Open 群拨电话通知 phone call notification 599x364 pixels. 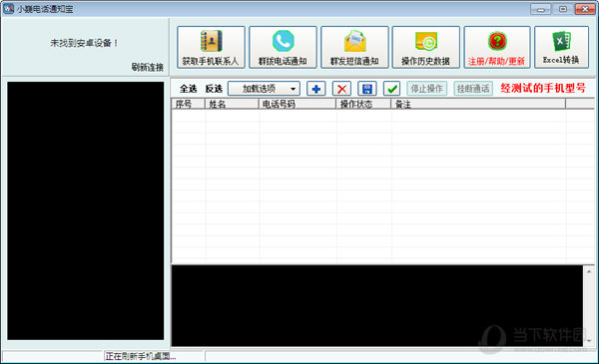point(283,47)
